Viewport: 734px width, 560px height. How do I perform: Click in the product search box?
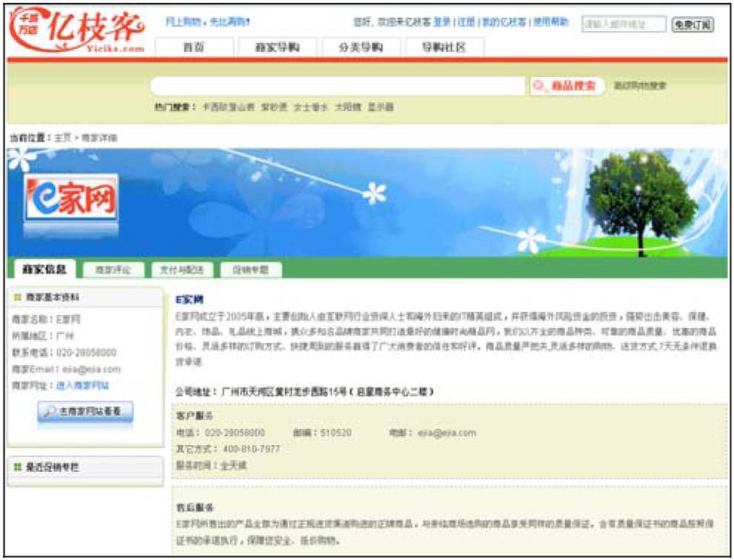click(x=338, y=86)
